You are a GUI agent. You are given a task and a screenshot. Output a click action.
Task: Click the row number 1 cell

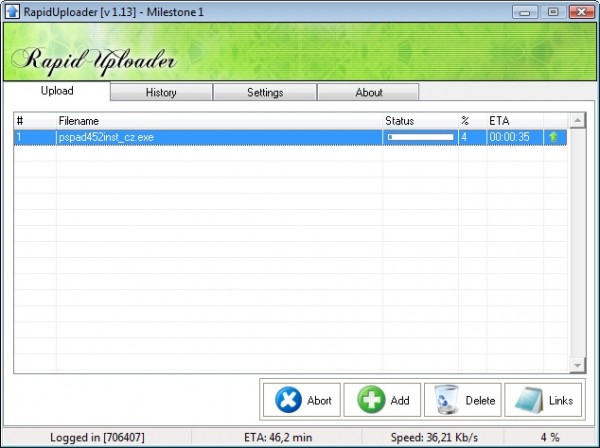tap(35, 137)
